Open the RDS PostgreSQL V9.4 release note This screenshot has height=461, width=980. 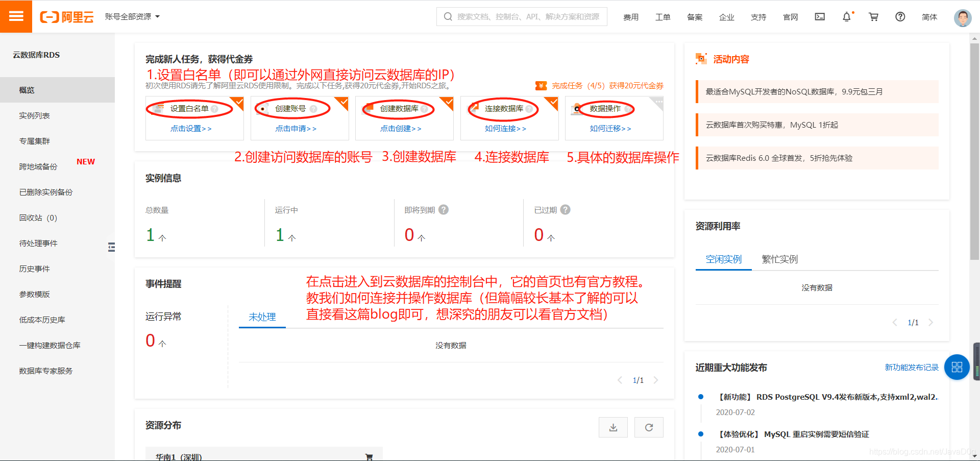coord(827,397)
